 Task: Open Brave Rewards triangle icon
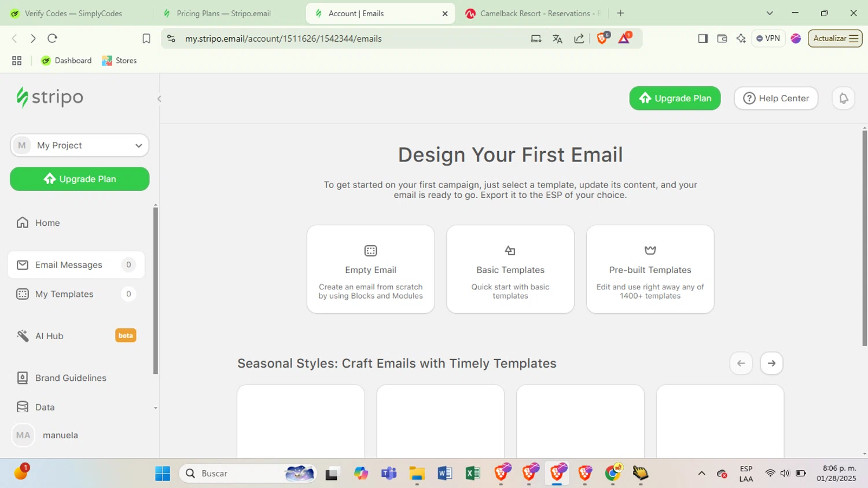(624, 38)
